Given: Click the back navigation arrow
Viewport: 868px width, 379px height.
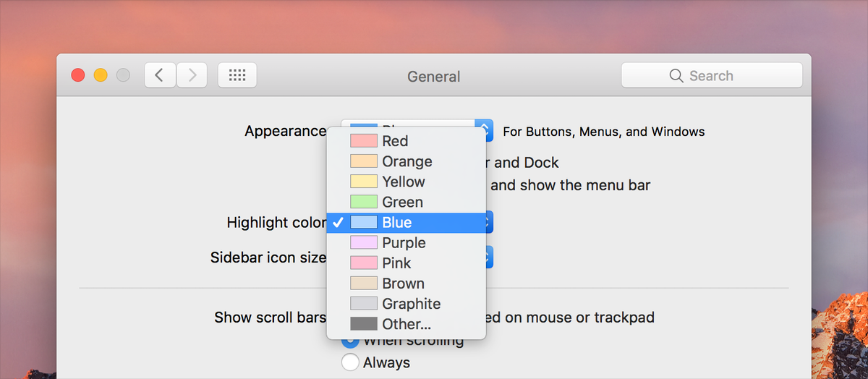Looking at the screenshot, I should [160, 75].
